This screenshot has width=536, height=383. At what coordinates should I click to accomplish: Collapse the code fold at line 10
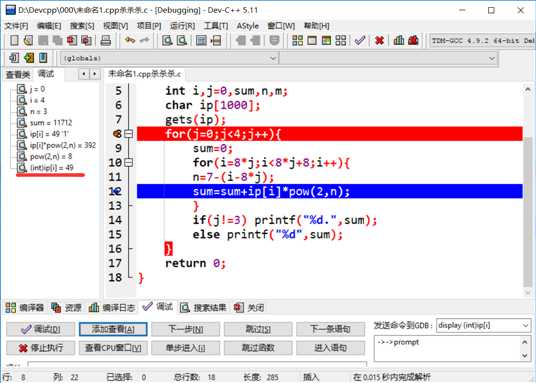coord(129,162)
